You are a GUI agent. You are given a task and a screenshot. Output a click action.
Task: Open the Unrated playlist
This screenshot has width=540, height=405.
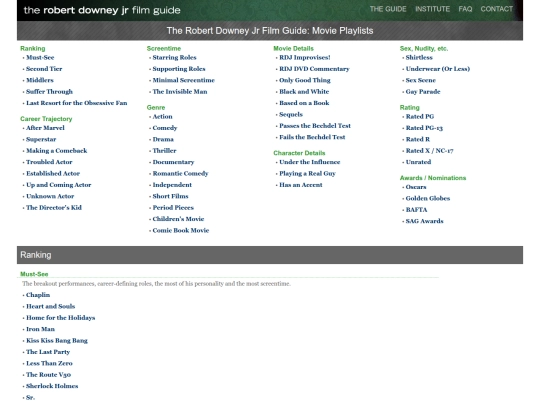point(418,162)
